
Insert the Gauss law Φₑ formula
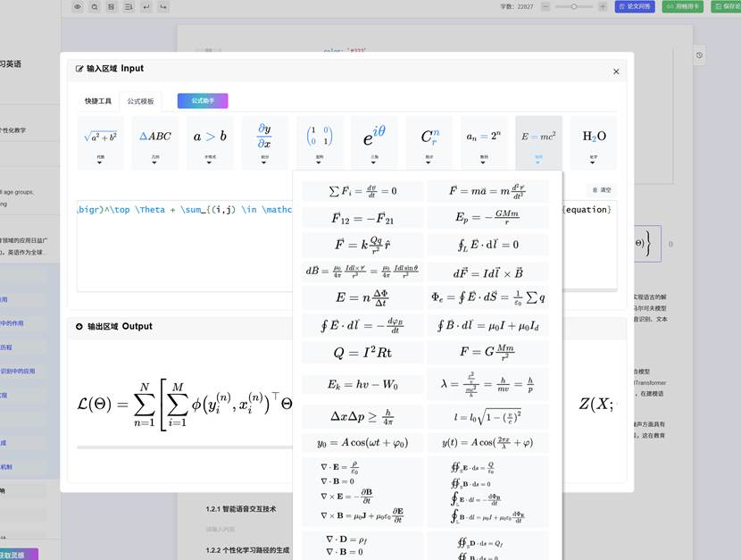[x=487, y=297]
